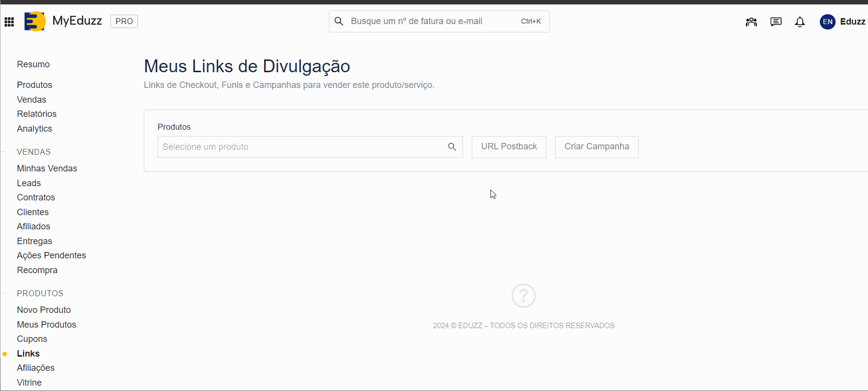Focus the invoice or e-mail search field
The width and height of the screenshot is (868, 391).
click(432, 21)
